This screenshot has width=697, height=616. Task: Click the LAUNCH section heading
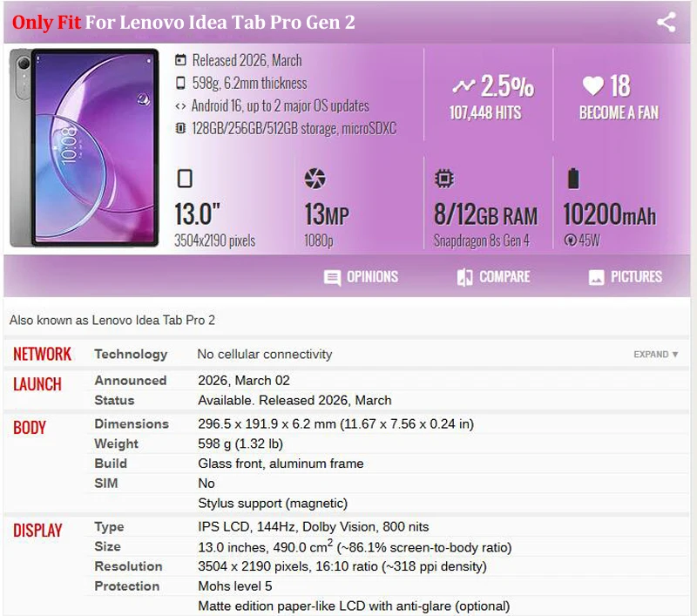[x=37, y=384]
